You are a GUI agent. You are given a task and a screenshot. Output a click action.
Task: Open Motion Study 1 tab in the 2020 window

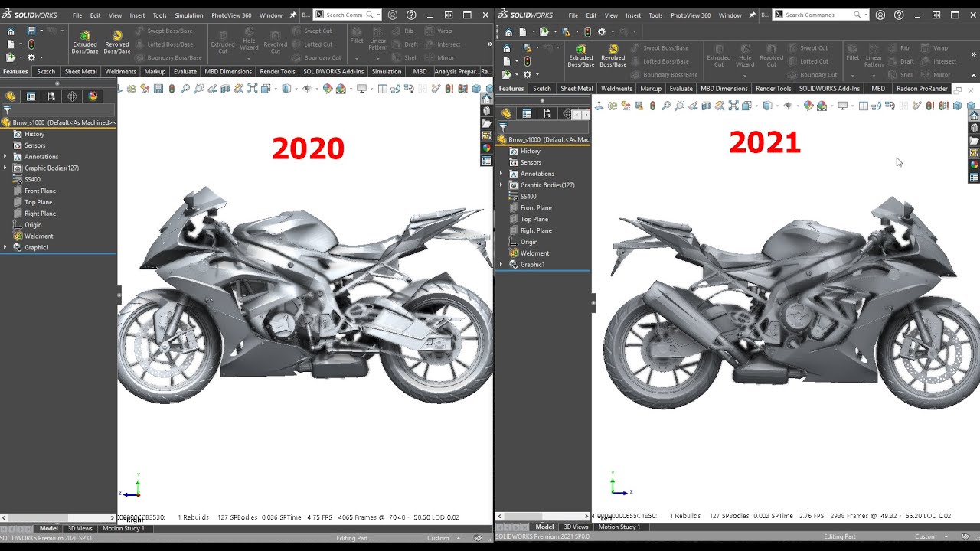pyautogui.click(x=122, y=528)
